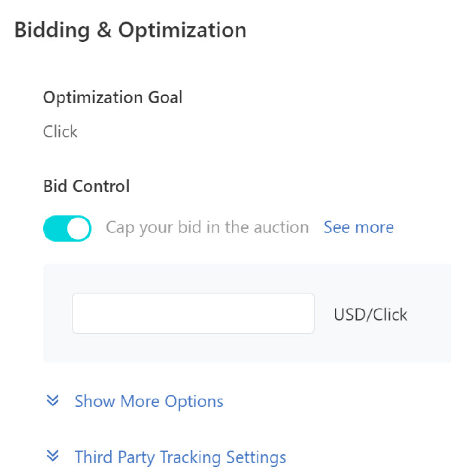Click the Bidding & Optimization heading

pos(130,31)
